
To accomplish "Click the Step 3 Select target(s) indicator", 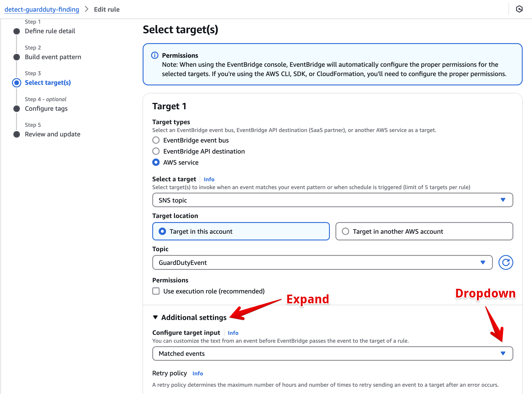I will 17,83.
